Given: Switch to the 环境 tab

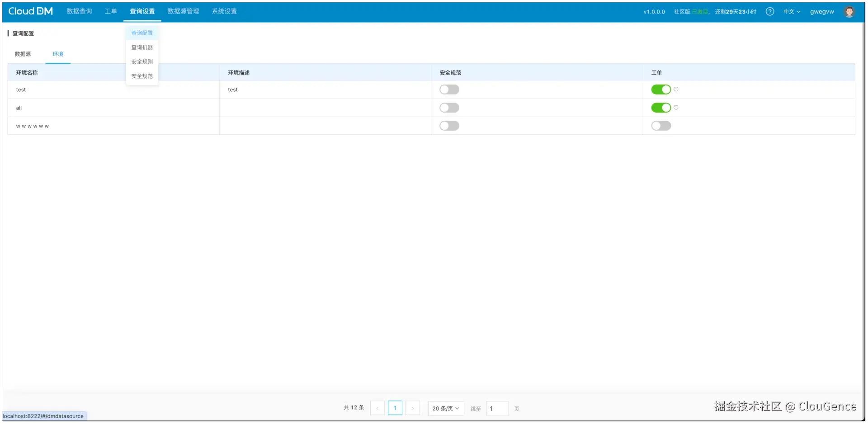Looking at the screenshot, I should point(58,54).
